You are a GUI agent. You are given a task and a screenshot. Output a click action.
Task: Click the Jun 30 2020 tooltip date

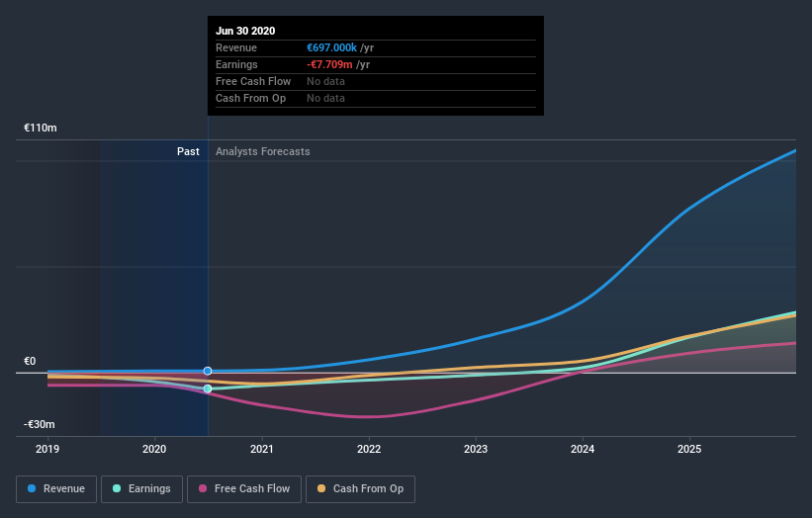(245, 31)
